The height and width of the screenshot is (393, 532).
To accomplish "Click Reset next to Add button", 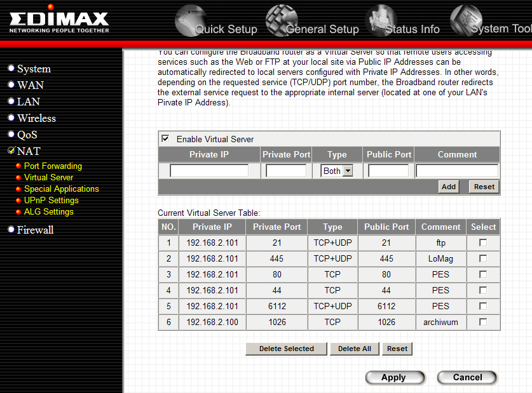I will pyautogui.click(x=484, y=187).
